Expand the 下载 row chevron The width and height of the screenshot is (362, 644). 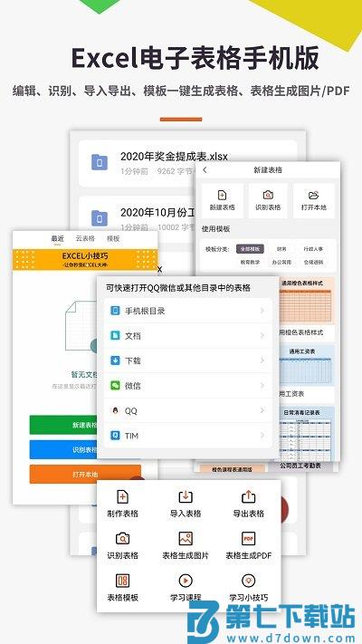click(x=262, y=360)
